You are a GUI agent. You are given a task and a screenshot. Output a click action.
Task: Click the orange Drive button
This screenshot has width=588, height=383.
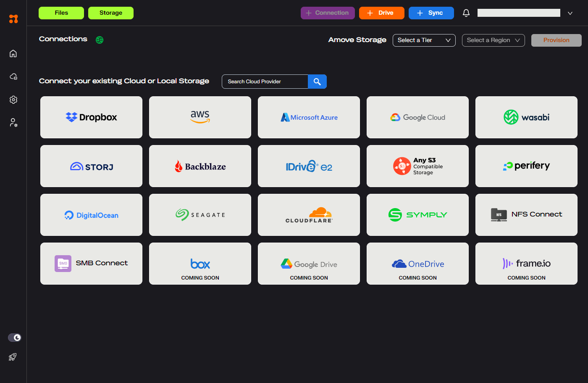tap(381, 13)
